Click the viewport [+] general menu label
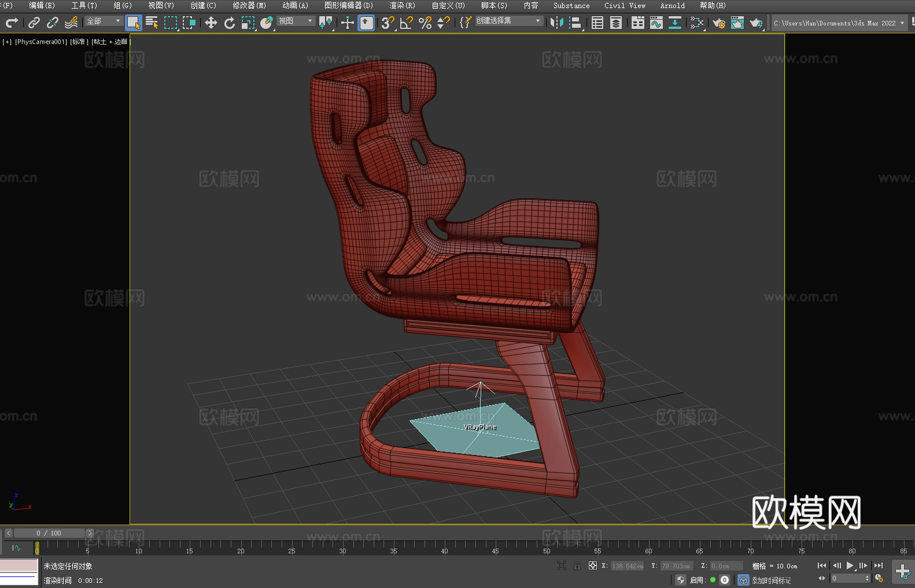The width and height of the screenshot is (915, 588). tap(7, 42)
